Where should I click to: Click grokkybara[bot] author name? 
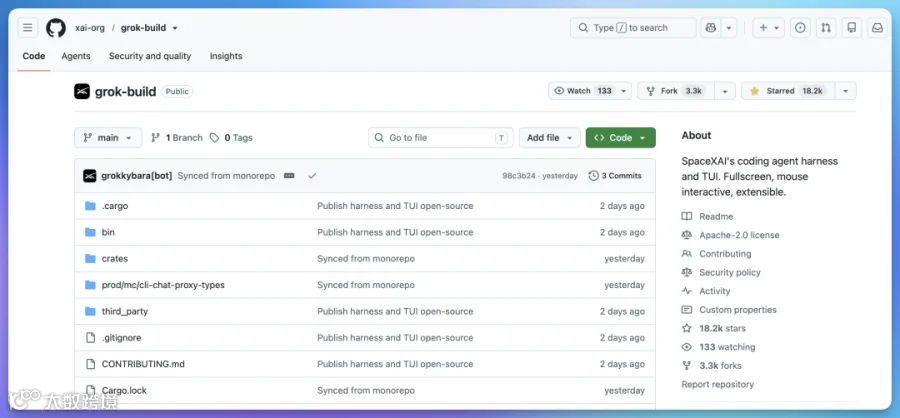[x=137, y=176]
